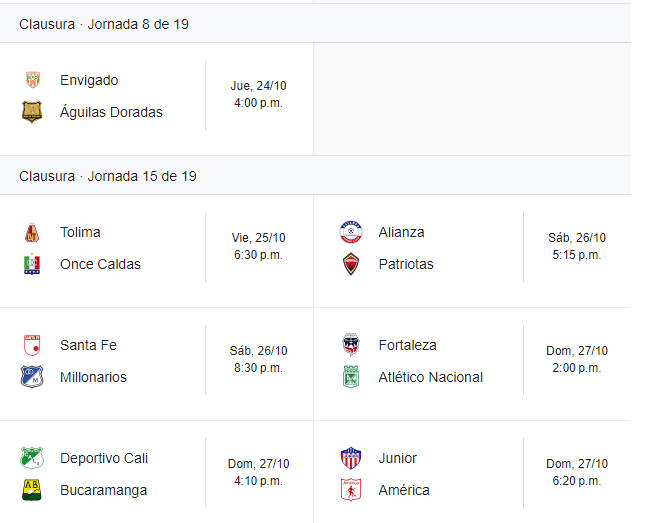Click the Once Caldas crest icon
The width and height of the screenshot is (649, 523).
tap(32, 264)
